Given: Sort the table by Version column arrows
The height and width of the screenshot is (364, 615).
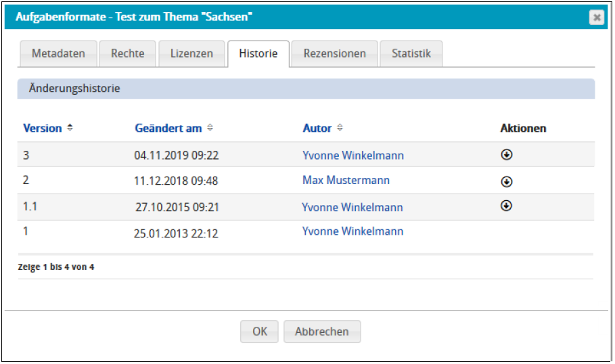Looking at the screenshot, I should 70,128.
